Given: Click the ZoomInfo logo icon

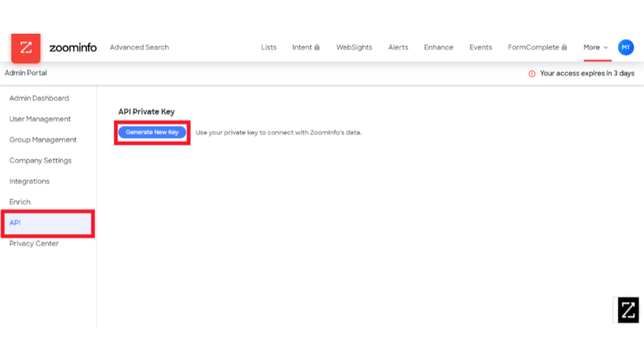Looking at the screenshot, I should 25,47.
